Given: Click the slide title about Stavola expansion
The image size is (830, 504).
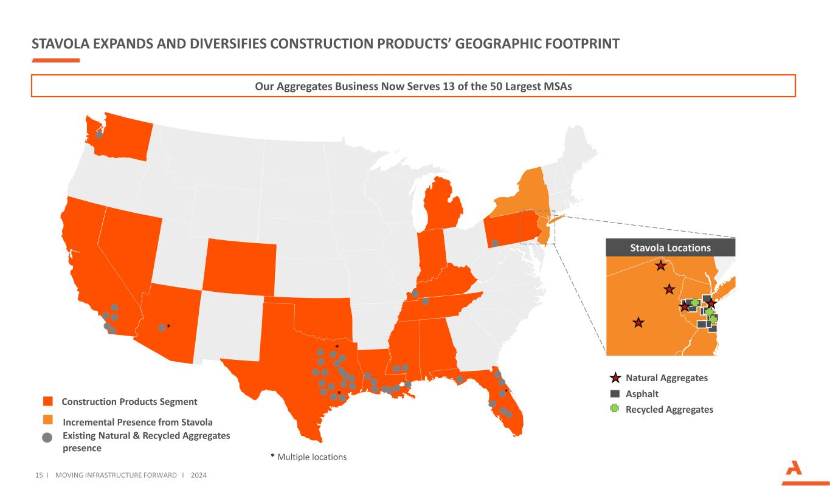Looking at the screenshot, I should (x=326, y=44).
